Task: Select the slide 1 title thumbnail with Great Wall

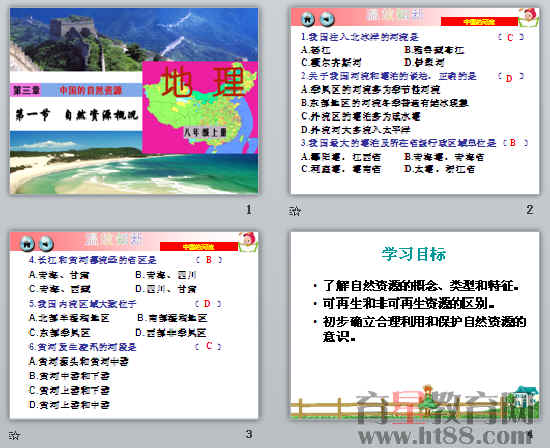Action: point(134,101)
